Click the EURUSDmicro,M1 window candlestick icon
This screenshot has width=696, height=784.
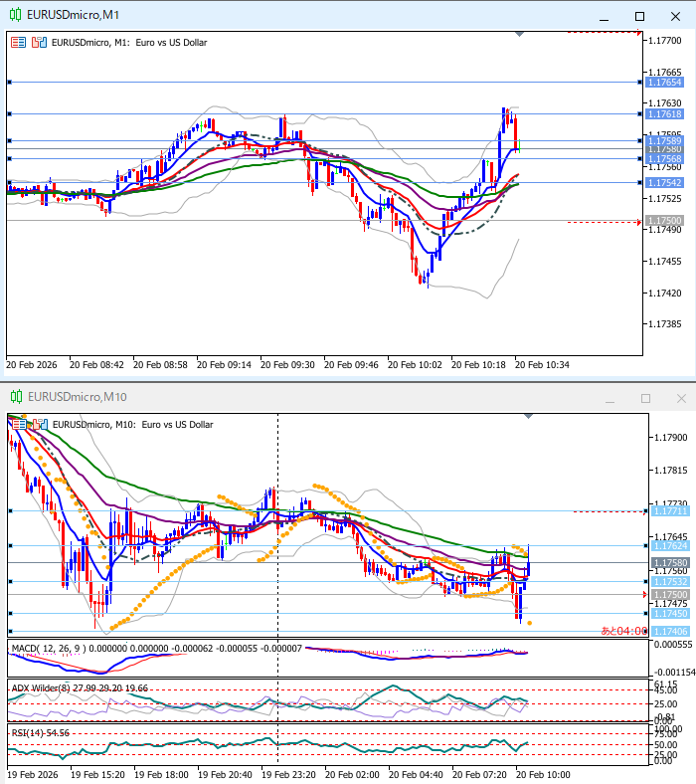click(14, 15)
